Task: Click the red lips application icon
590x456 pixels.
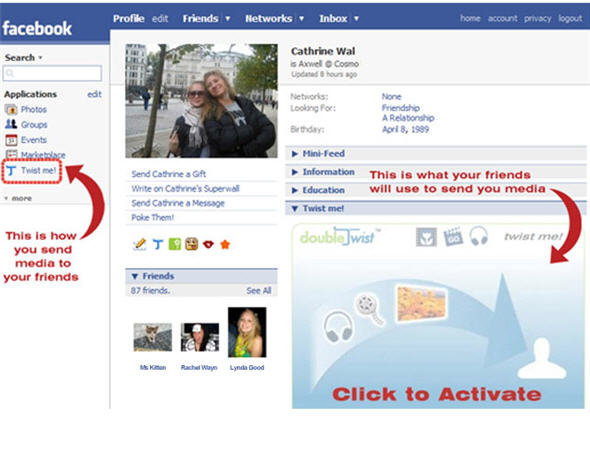Action: (x=208, y=245)
